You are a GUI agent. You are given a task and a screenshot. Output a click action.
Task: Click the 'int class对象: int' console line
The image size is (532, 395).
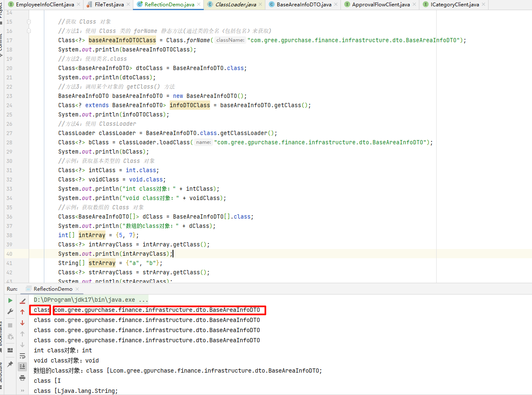pos(63,350)
